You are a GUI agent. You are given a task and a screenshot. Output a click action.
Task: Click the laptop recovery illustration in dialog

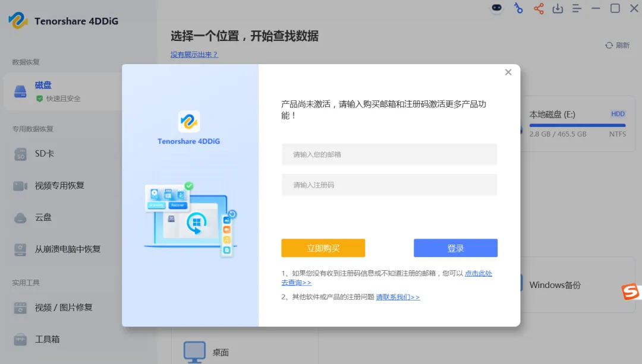tap(190, 220)
